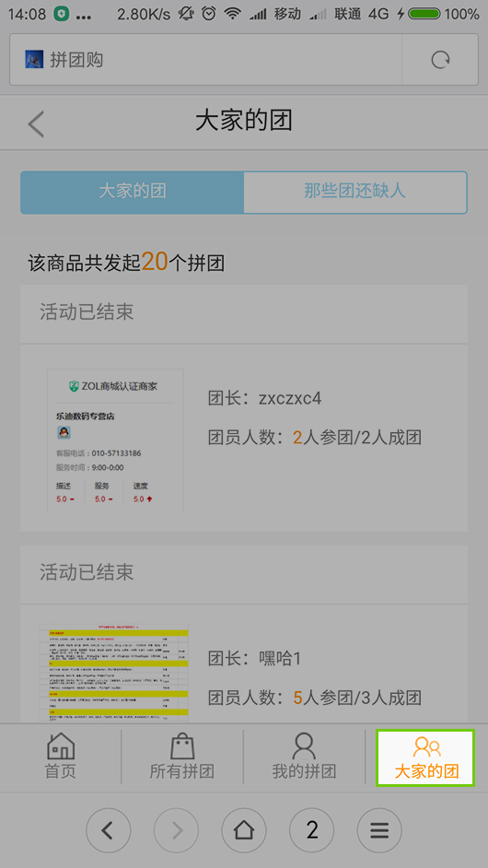Tap the Wi-Fi status icon

point(231,15)
